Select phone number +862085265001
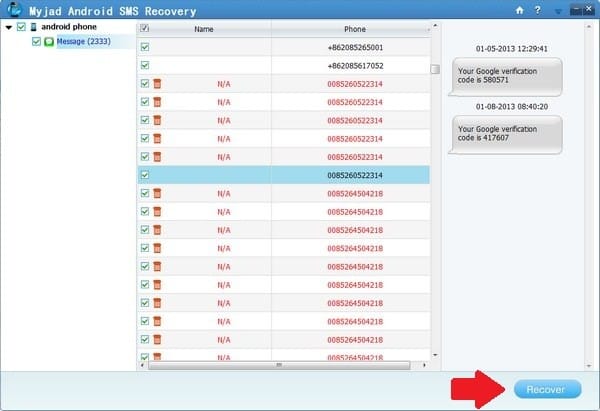 [355, 47]
